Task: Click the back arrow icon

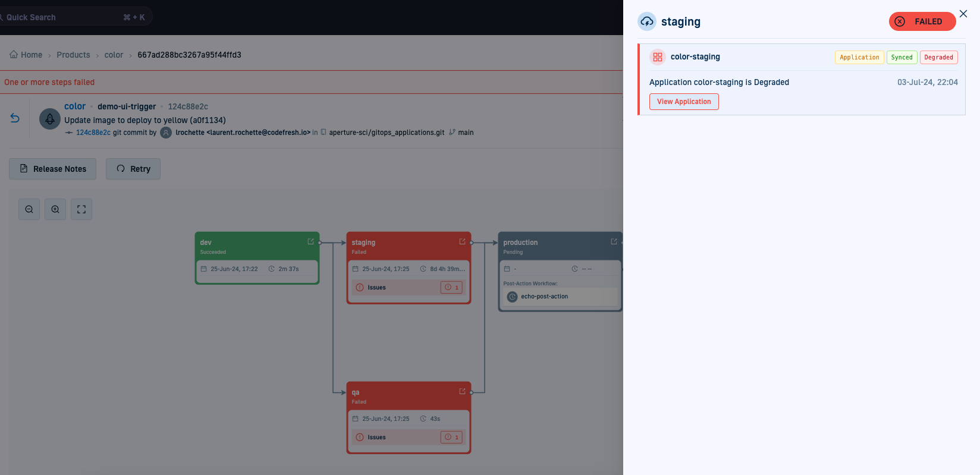Action: [x=15, y=118]
